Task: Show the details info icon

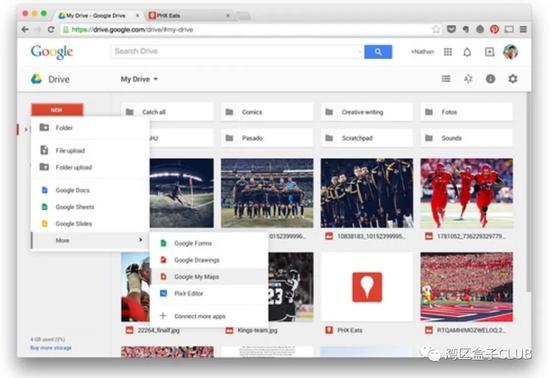Action: [x=490, y=79]
